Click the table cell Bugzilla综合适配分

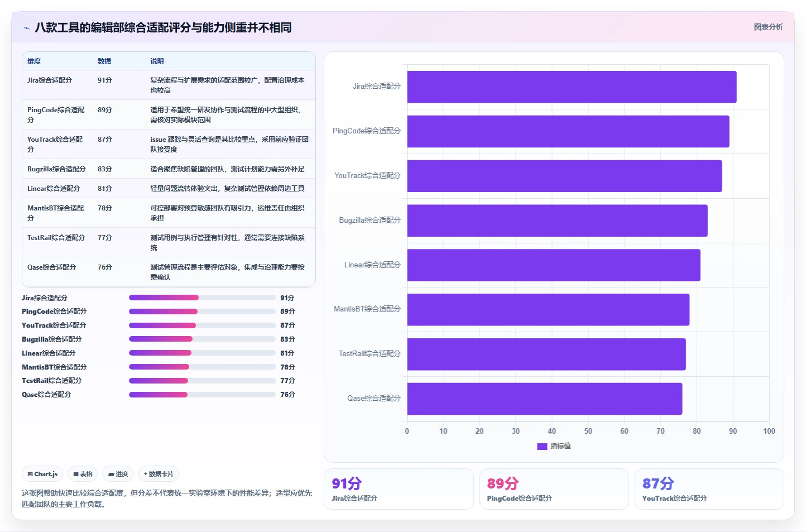(56, 169)
